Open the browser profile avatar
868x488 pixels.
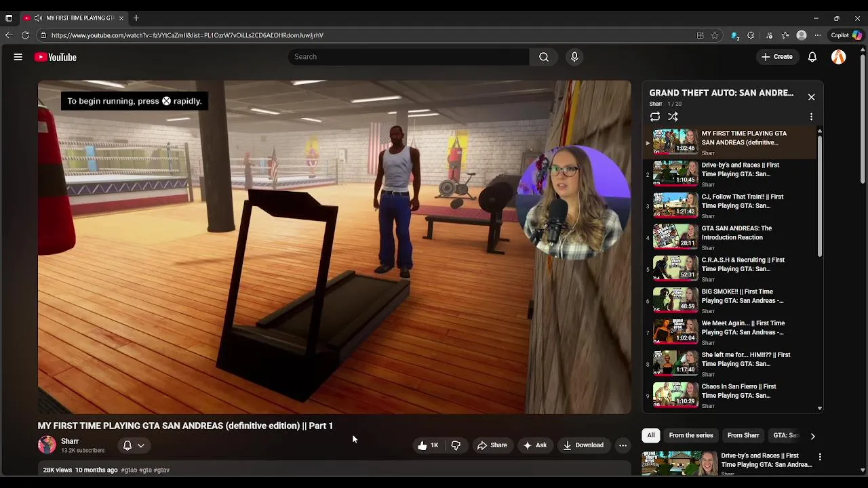point(802,35)
